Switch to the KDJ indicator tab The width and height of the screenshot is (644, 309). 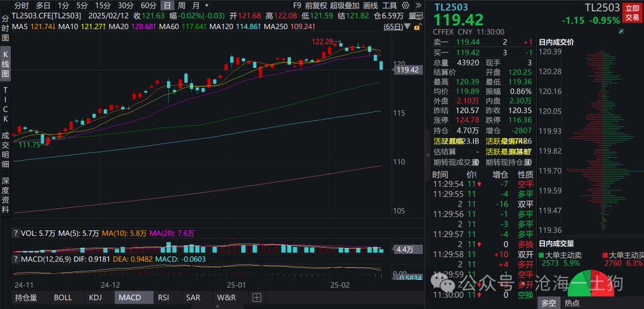[x=95, y=297]
